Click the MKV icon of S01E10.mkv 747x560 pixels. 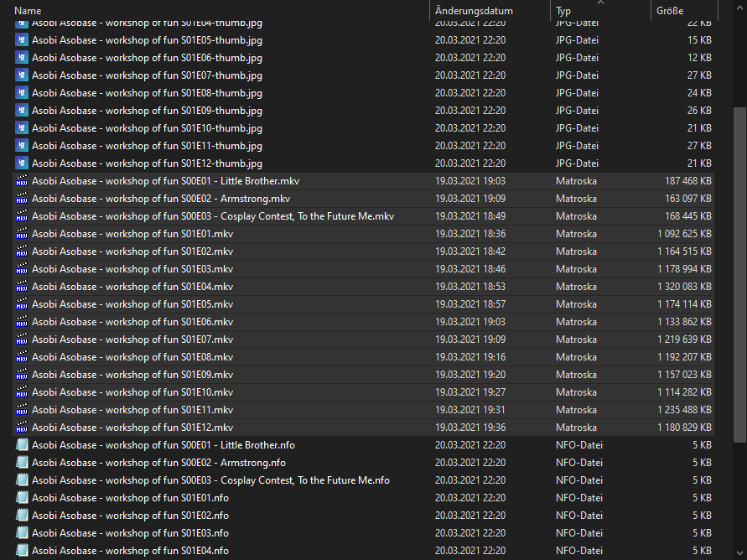[22, 392]
